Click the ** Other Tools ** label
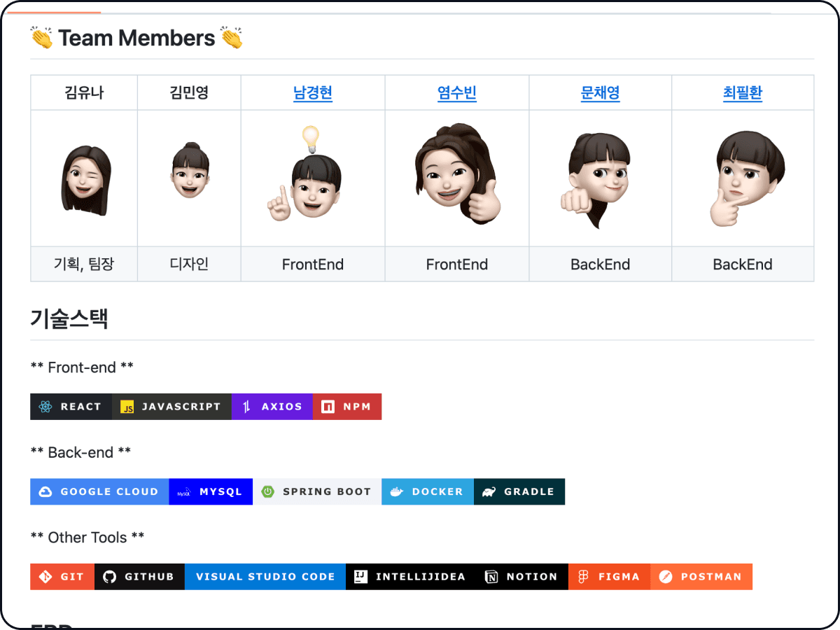This screenshot has height=630, width=840. 87,538
